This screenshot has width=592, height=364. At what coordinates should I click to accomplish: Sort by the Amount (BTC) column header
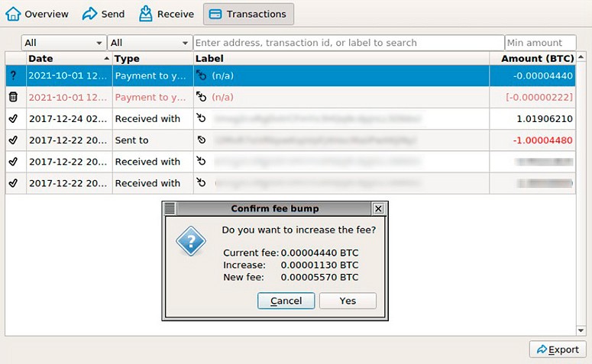click(532, 59)
